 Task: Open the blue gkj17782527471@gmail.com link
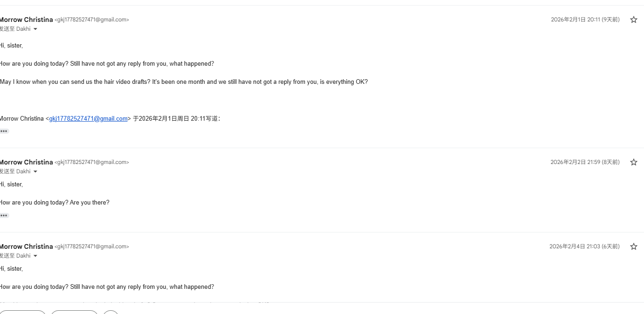point(88,119)
